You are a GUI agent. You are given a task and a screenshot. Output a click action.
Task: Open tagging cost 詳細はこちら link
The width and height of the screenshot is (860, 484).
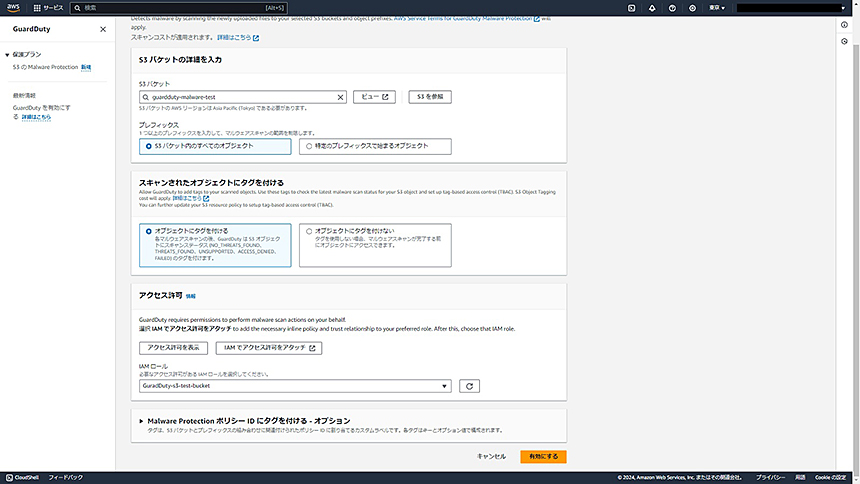click(190, 198)
